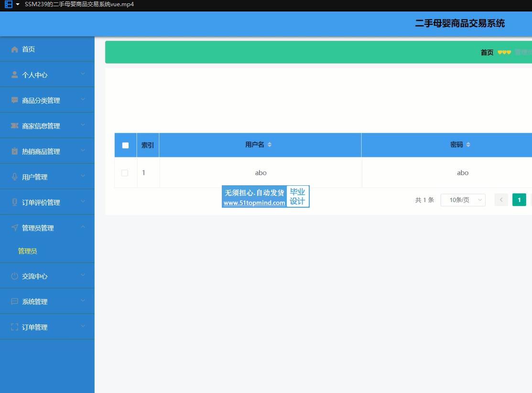Image resolution: width=532 pixels, height=393 pixels.
Task: Expand the 系统管理 chevron
Action: click(x=83, y=300)
